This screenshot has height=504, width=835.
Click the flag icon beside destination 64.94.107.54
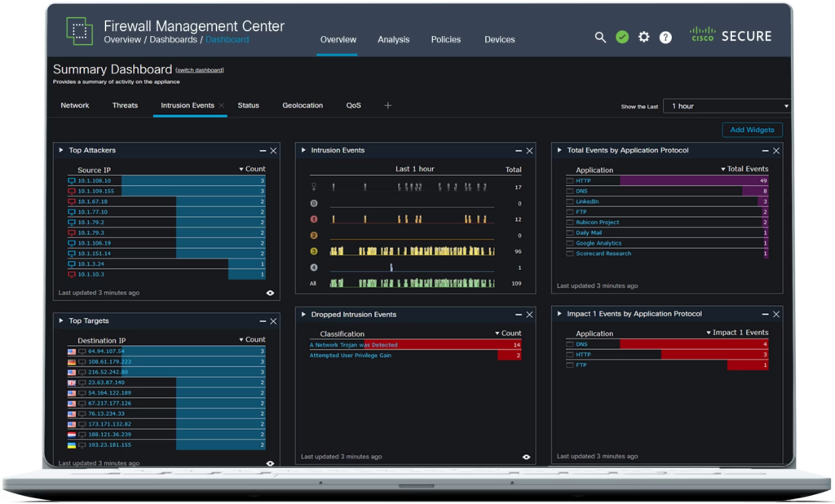coord(71,350)
